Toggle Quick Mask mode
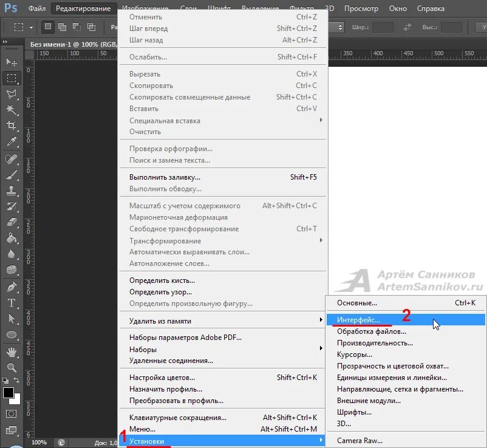487x448 pixels. [11, 413]
